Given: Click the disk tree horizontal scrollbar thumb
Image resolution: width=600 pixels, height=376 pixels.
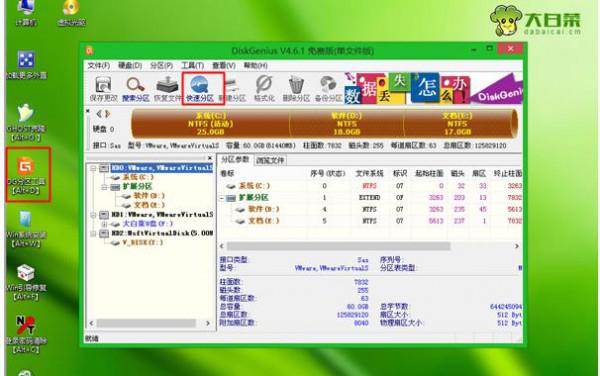Looking at the screenshot, I should pyautogui.click(x=146, y=324).
